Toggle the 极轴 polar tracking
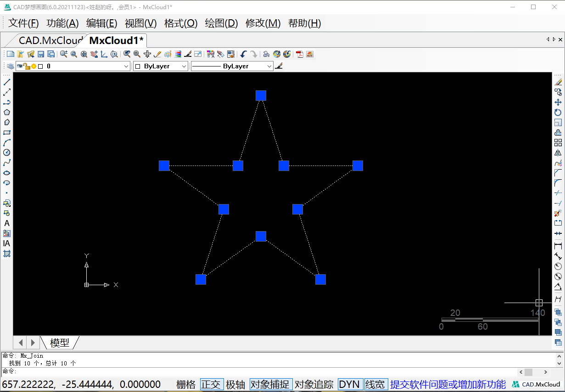Viewport: 565px width, 392px height. (235, 385)
